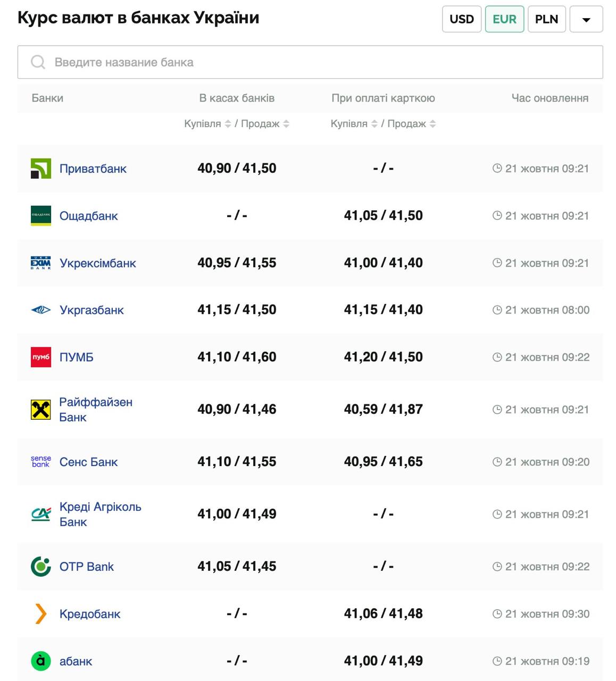Click the В касах банків column header
The width and height of the screenshot is (616, 681).
[237, 98]
